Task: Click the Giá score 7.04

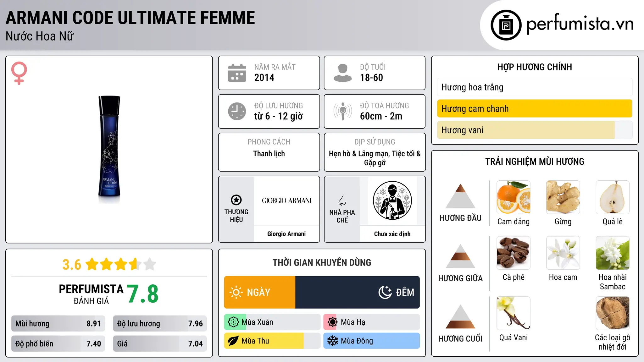Action: pos(196,344)
